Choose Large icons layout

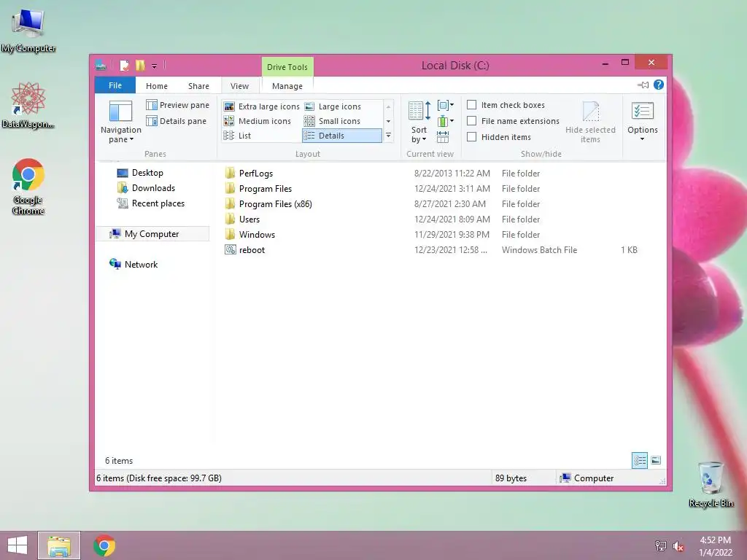tap(333, 106)
